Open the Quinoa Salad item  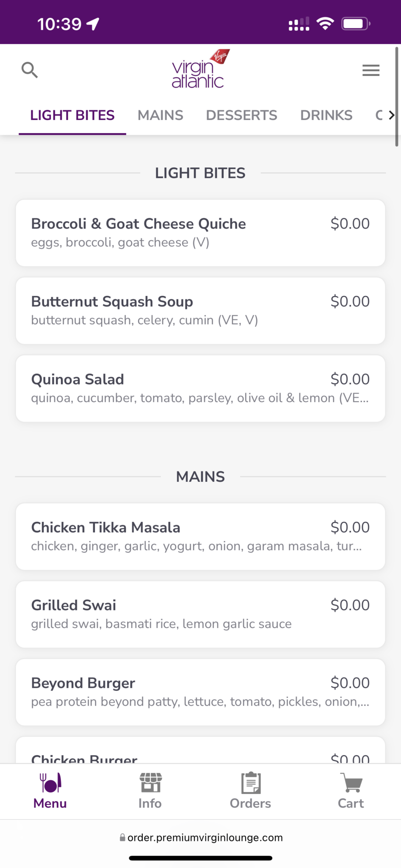(x=200, y=388)
